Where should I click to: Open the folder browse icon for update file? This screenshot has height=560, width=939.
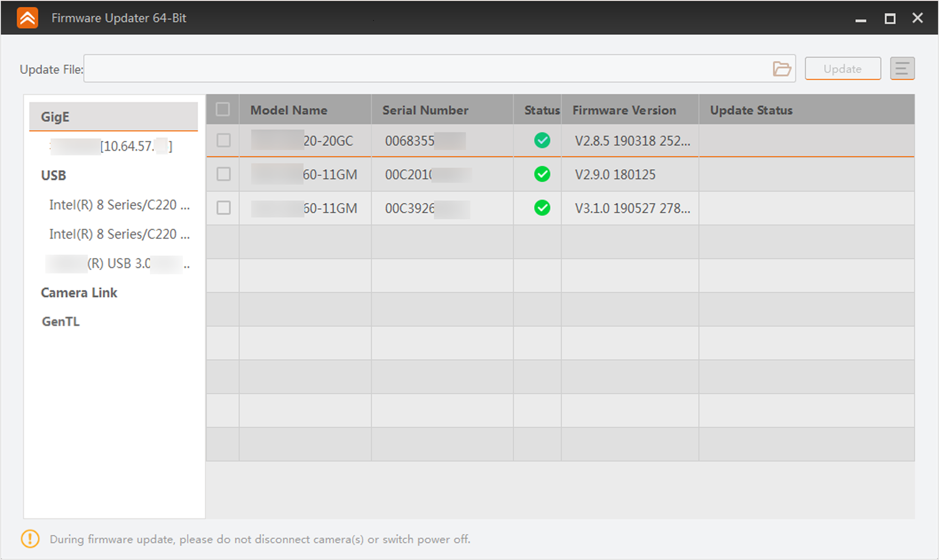click(781, 69)
